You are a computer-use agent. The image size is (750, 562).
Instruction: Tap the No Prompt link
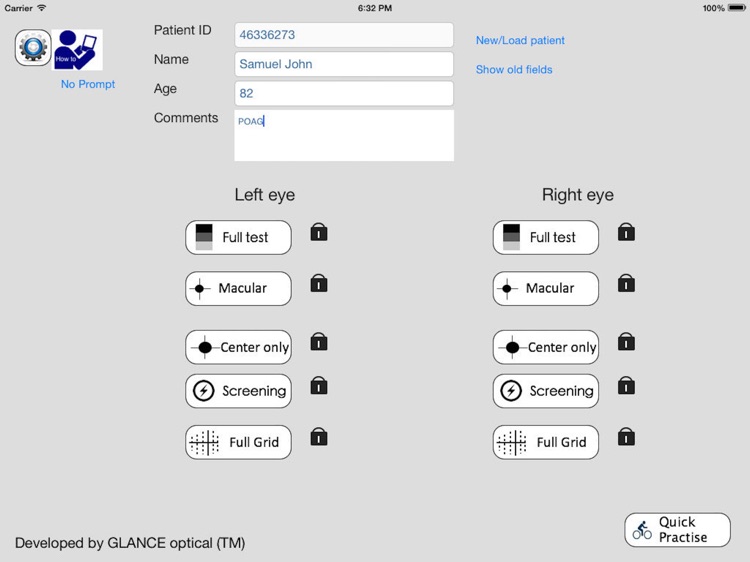(x=88, y=84)
